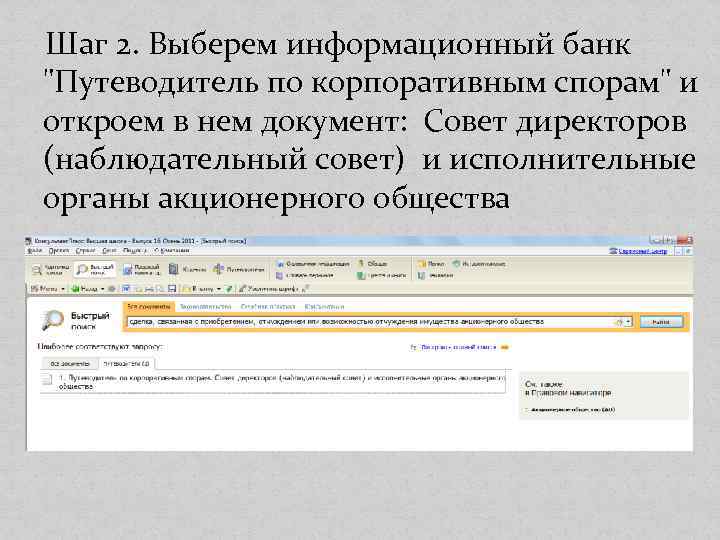Image resolution: width=720 pixels, height=540 pixels.
Task: Open Пресса и книги toolbar item
Action: [382, 276]
